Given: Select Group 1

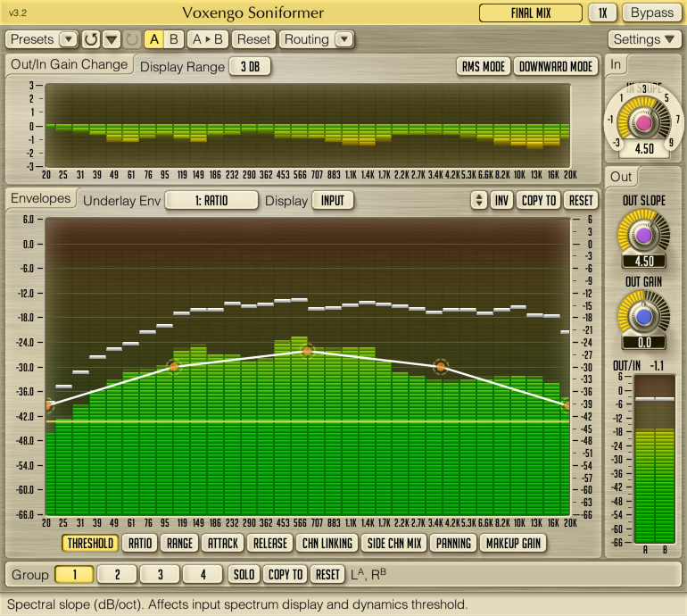Looking at the screenshot, I should [74, 574].
